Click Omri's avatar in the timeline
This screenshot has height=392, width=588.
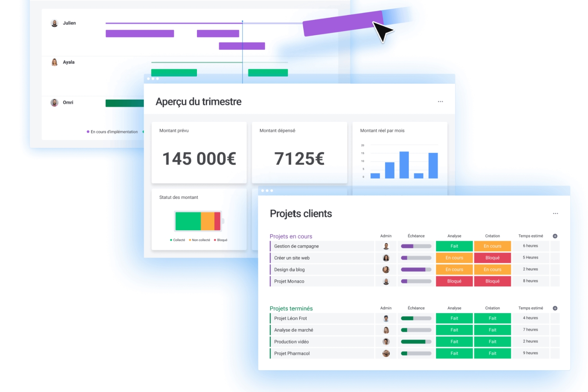coord(54,103)
